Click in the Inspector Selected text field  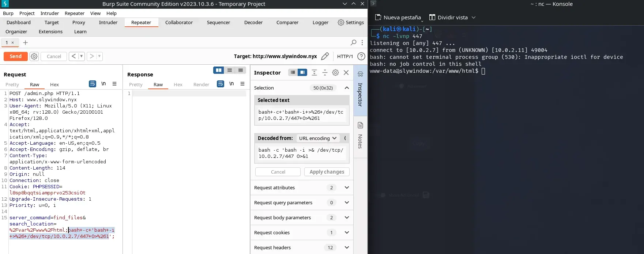[302, 115]
